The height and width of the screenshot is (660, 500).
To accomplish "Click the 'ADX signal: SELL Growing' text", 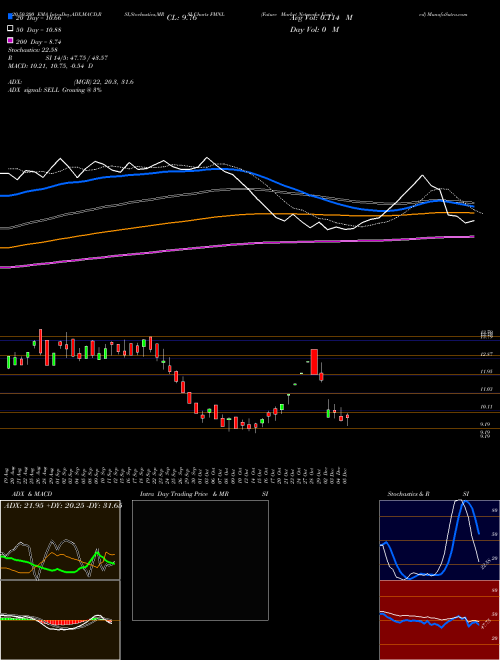I will pos(55,90).
